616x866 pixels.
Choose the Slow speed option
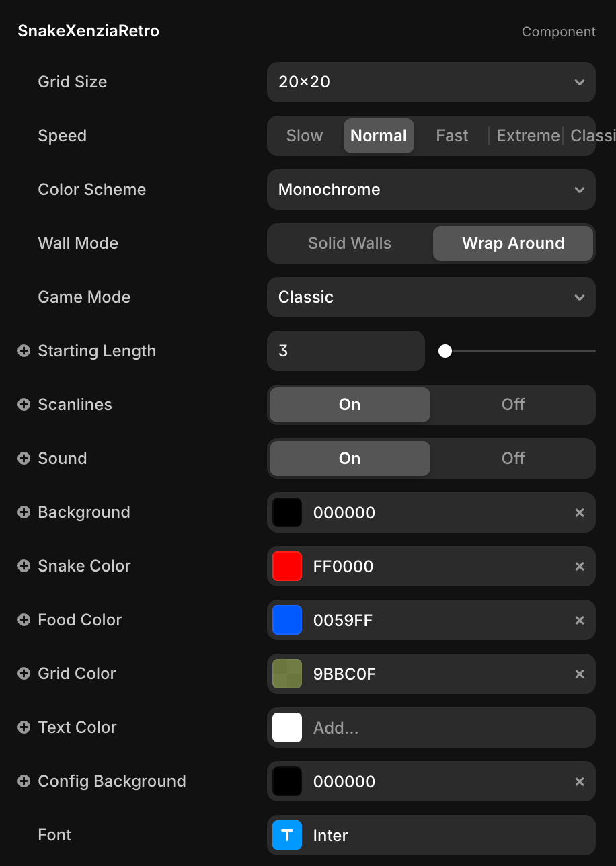305,136
